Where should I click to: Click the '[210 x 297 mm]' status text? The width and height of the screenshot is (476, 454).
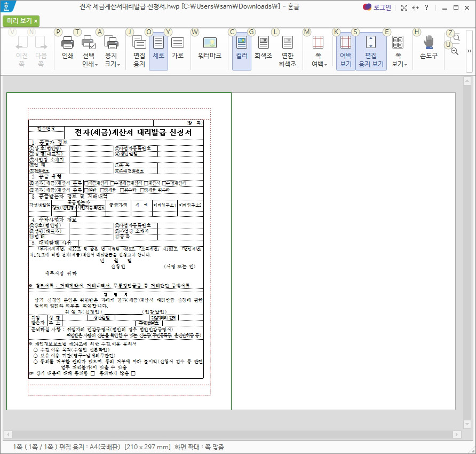click(147, 447)
